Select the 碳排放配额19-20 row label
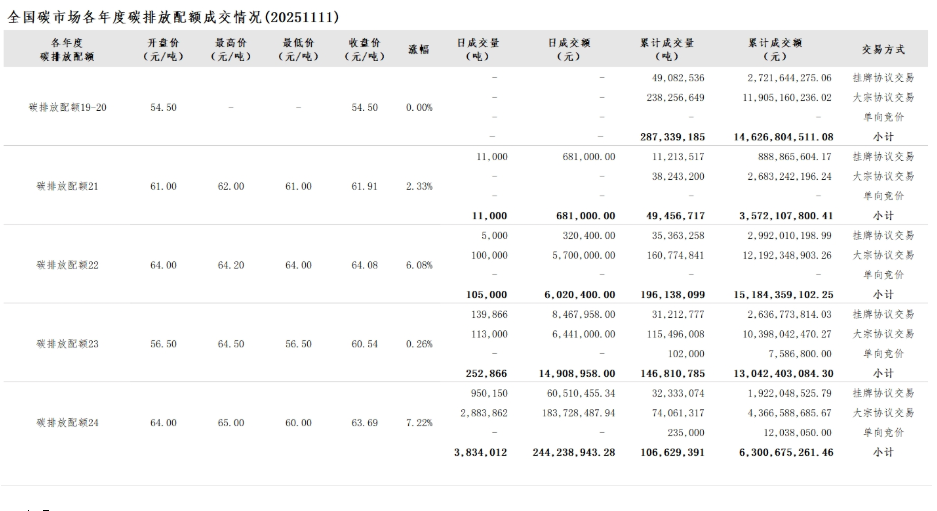Viewport: 937px width, 511px height. point(68,107)
